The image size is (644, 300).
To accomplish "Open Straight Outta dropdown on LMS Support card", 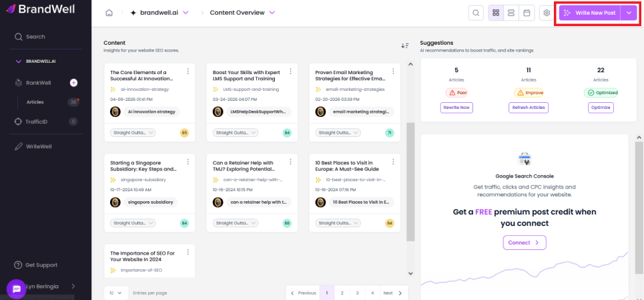I will (236, 133).
